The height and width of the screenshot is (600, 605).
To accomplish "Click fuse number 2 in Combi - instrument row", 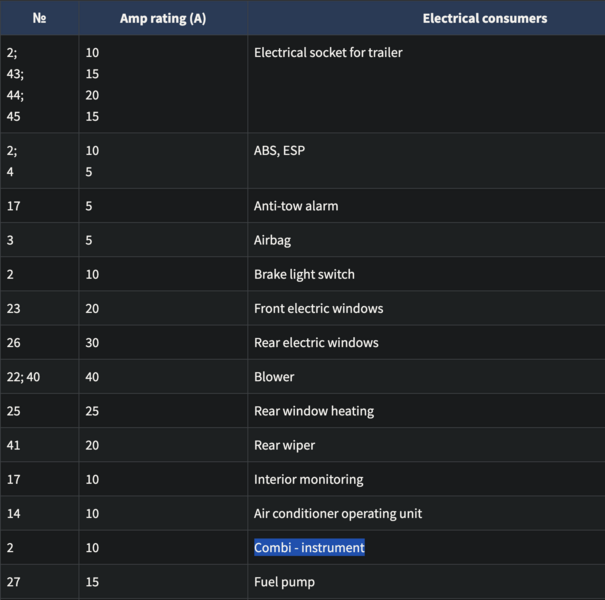I will [10, 548].
